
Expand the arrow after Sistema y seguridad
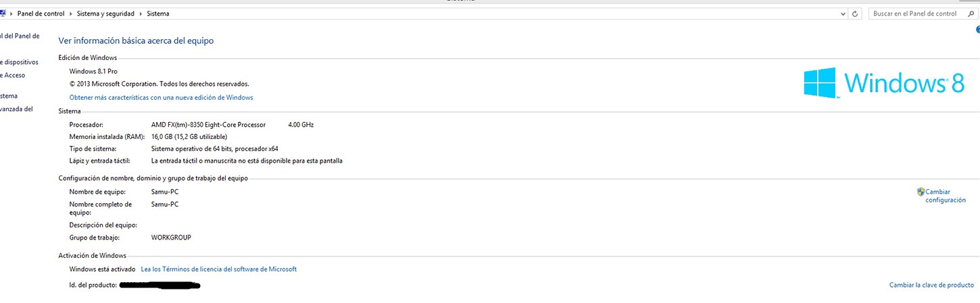tap(141, 13)
